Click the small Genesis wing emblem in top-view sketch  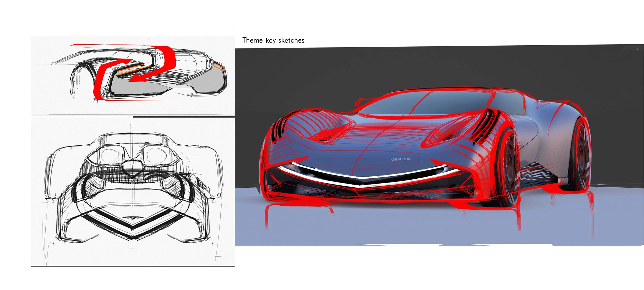tap(132, 217)
